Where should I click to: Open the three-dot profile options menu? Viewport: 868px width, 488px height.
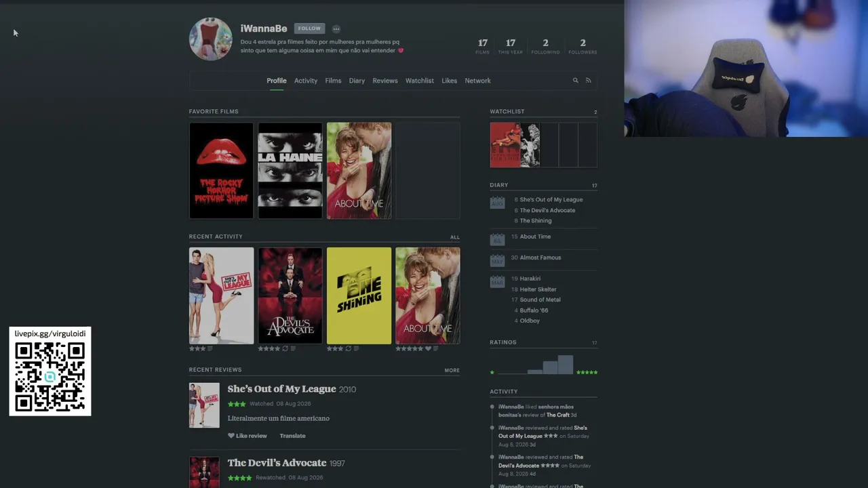pos(336,28)
